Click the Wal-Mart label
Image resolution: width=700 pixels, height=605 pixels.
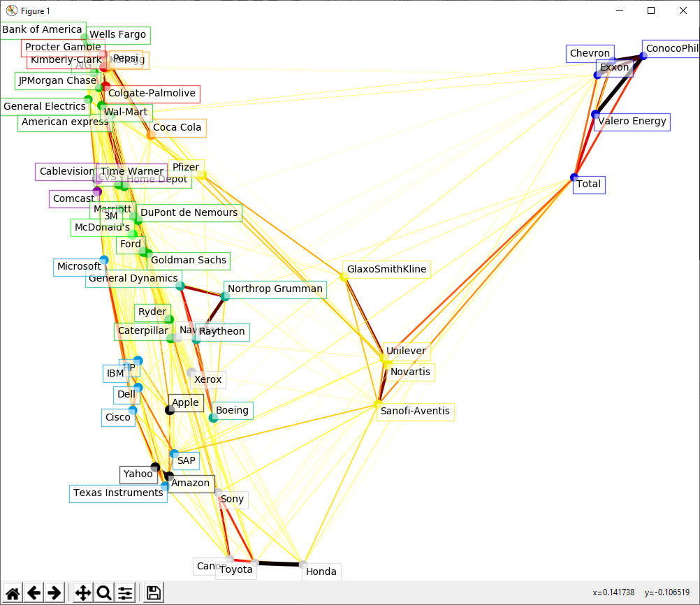point(126,112)
